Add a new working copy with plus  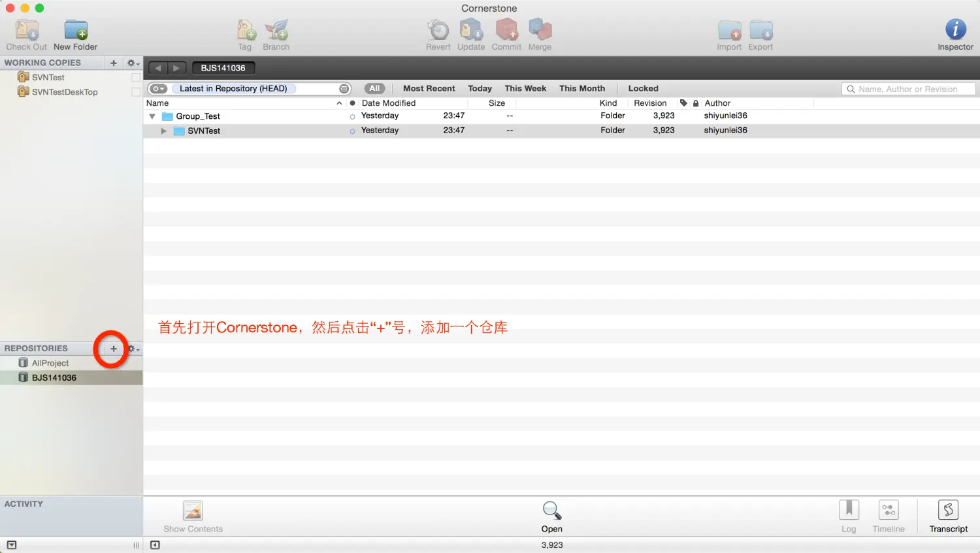[x=114, y=63]
